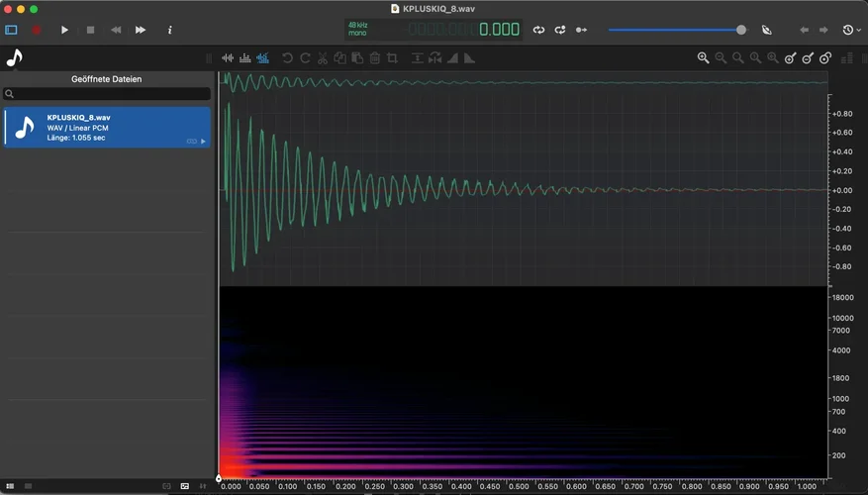
Task: Click the trash Delete icon
Action: point(374,58)
